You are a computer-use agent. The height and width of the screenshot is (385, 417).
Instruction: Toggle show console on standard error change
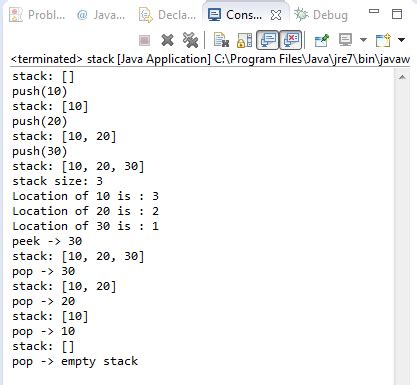(290, 40)
